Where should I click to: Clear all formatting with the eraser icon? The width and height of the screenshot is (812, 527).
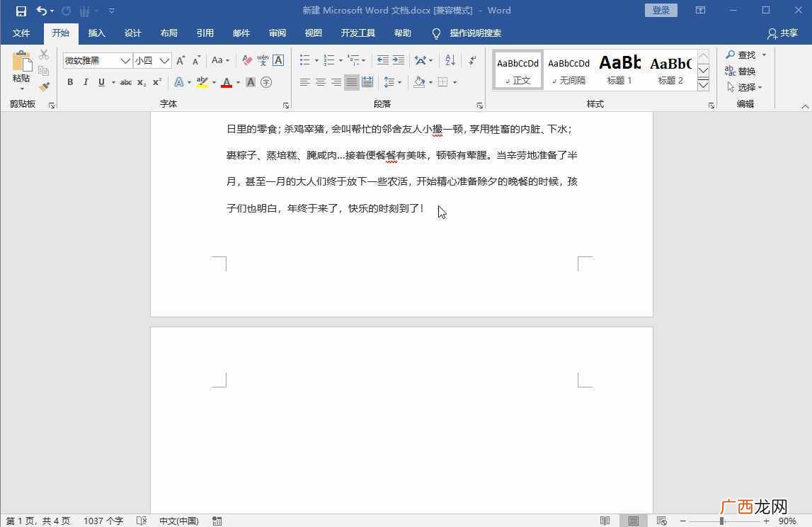coord(247,61)
